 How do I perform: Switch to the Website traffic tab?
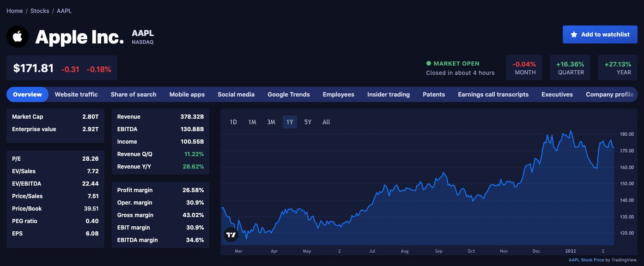coord(76,94)
